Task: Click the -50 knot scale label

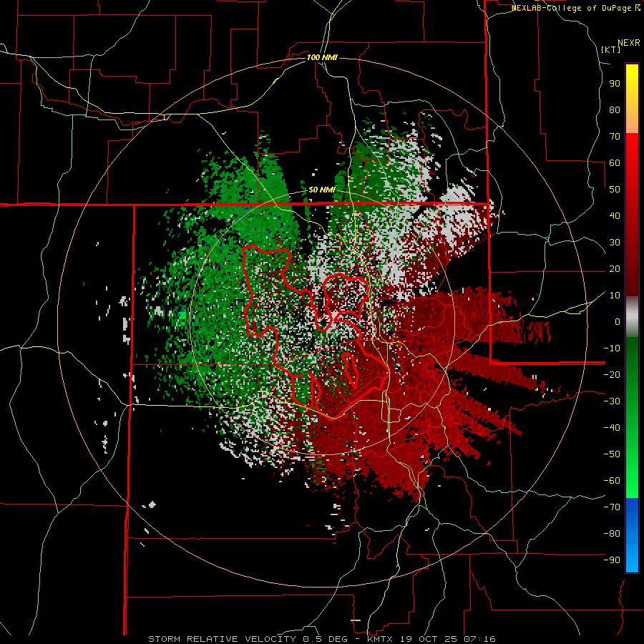Action: (x=613, y=454)
